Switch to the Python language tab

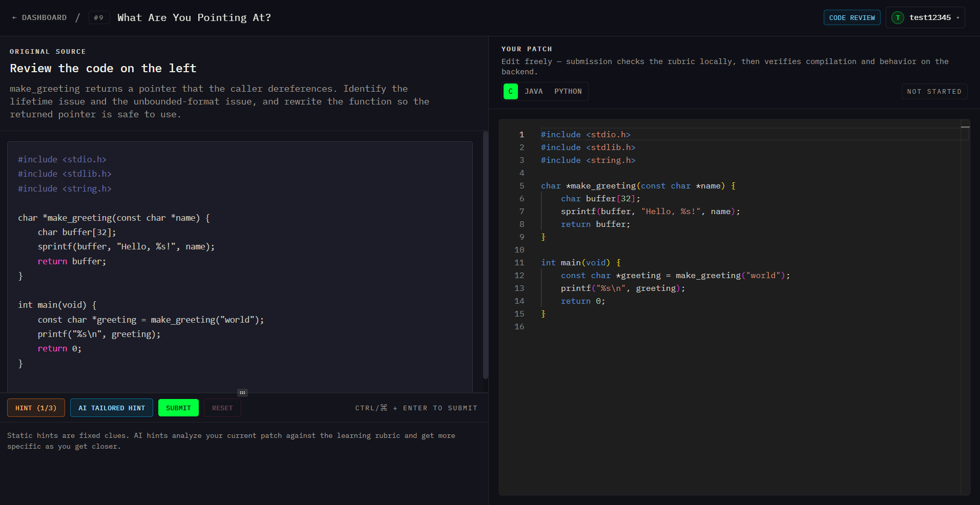click(568, 92)
